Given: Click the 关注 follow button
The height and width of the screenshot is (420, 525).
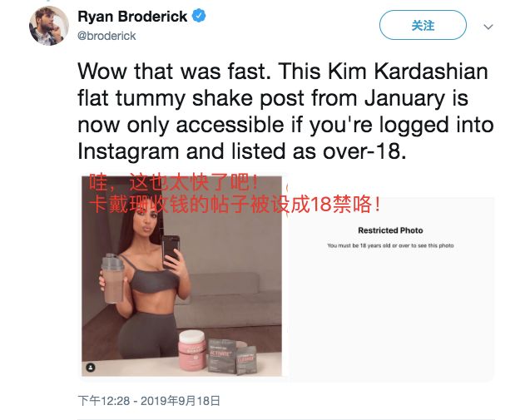Looking at the screenshot, I should tap(423, 25).
